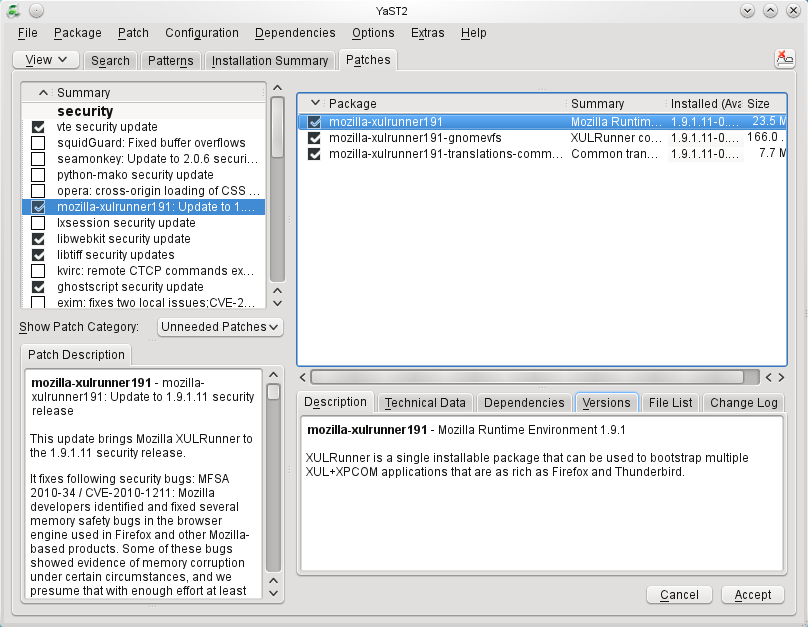Click the package list horizontal scrollbar
Screen dimensions: 808x627
tap(527, 377)
